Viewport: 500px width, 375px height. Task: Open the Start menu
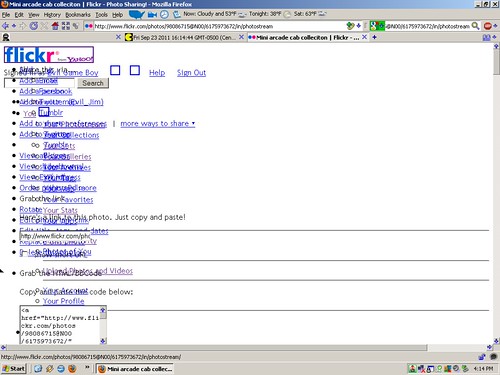13,369
